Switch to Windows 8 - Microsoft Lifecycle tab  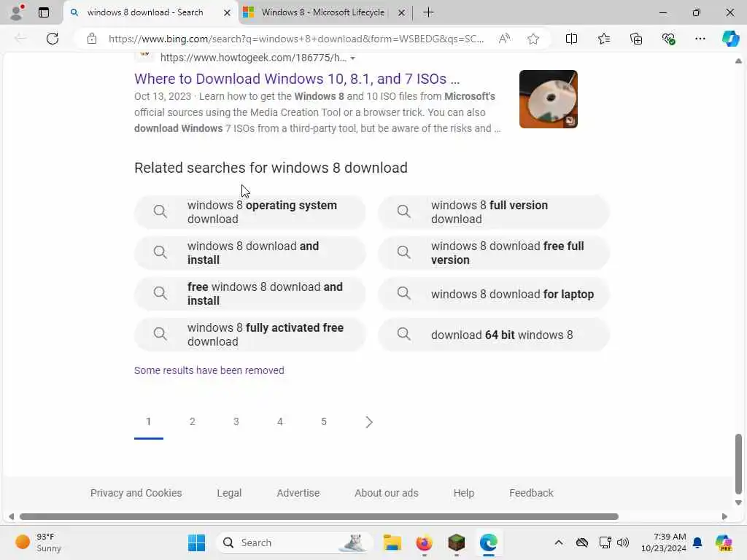pos(322,12)
